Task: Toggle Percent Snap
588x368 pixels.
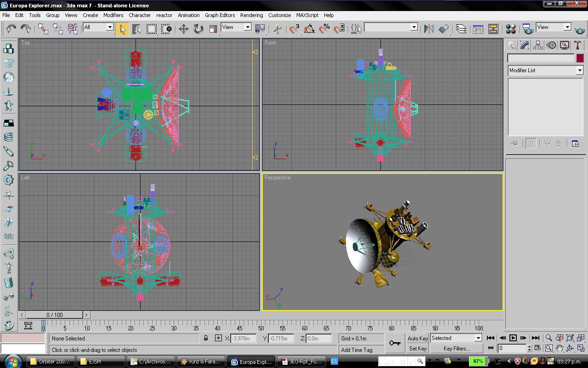Action: tap(324, 29)
